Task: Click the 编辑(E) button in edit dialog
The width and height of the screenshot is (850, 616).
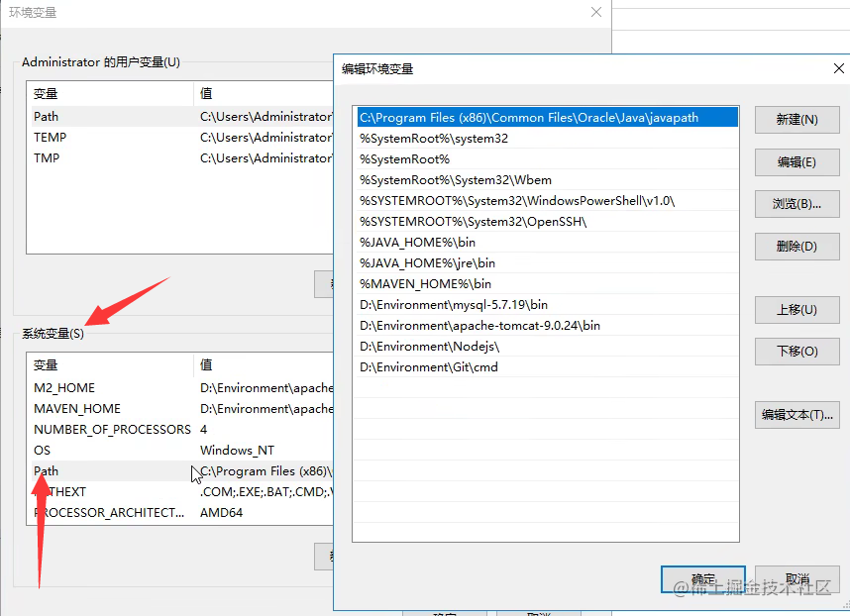Action: (x=797, y=161)
